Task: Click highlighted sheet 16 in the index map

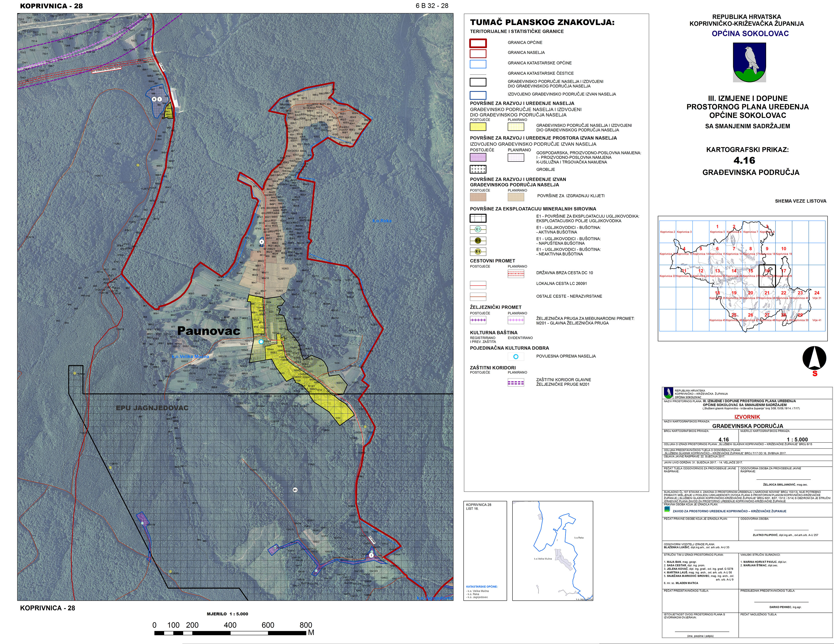Action: click(x=767, y=276)
